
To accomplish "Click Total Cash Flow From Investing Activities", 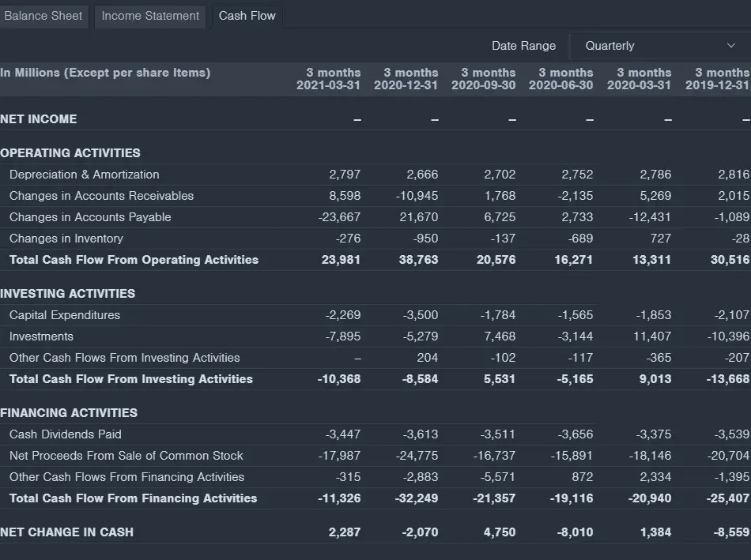I will point(130,379).
